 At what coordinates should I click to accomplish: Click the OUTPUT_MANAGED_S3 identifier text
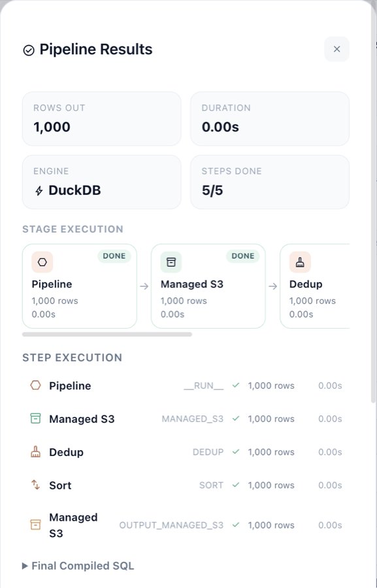[171, 525]
